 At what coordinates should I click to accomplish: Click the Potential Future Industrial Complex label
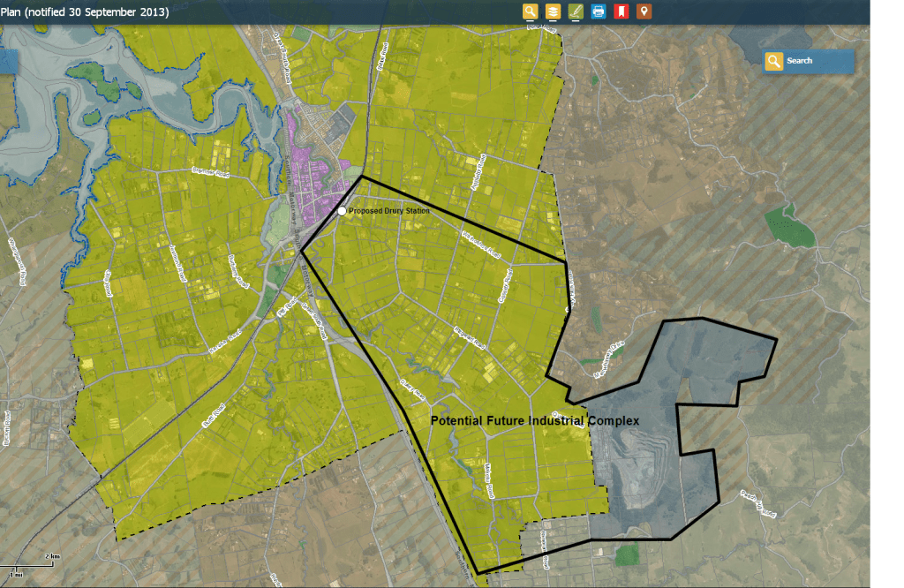coord(534,421)
